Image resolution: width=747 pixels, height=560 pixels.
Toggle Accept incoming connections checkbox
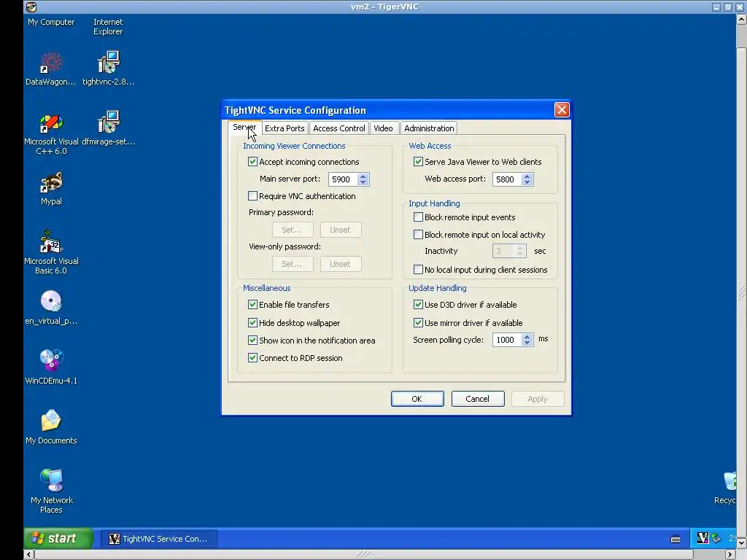252,162
